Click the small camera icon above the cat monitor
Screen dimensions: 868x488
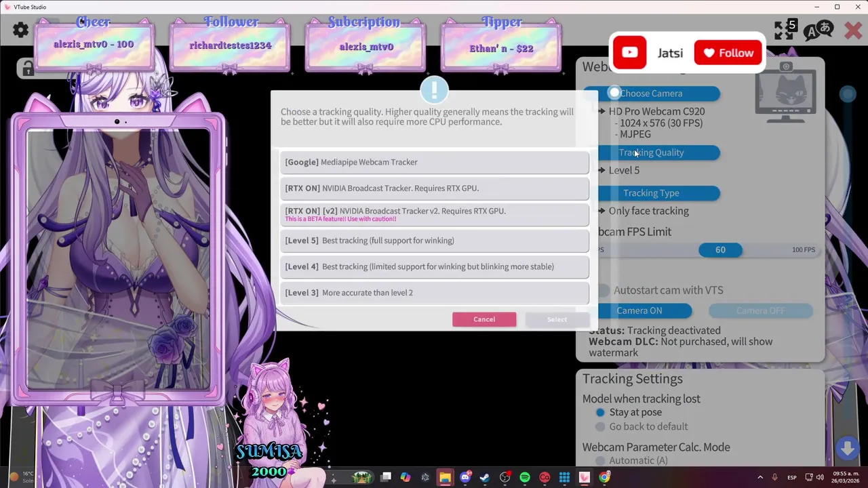786,66
